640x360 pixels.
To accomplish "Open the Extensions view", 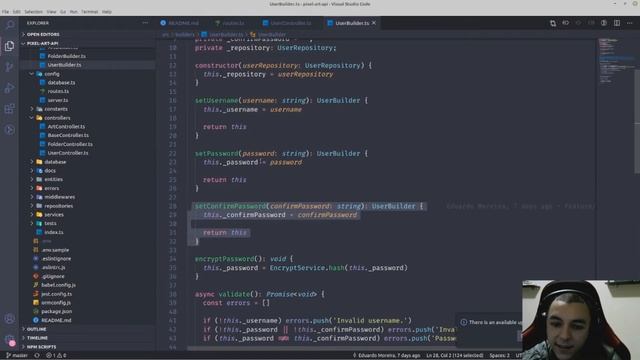I will [9, 109].
